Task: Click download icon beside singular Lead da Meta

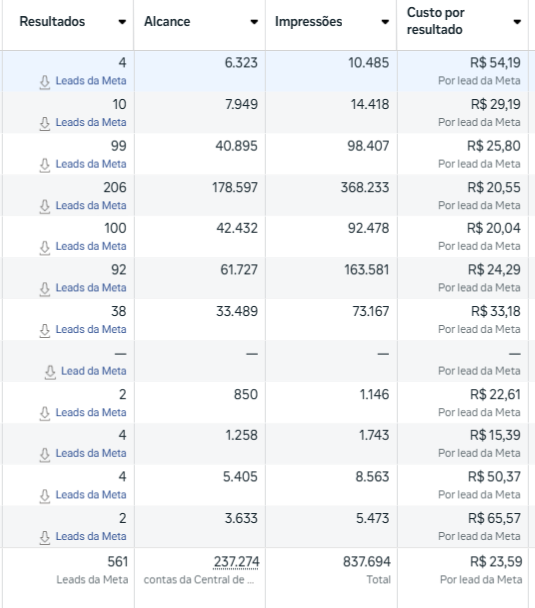Action: [50, 372]
